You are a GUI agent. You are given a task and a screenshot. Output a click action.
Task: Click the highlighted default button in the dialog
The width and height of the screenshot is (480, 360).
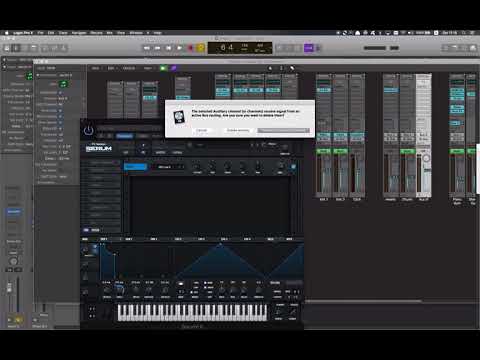coord(283,130)
